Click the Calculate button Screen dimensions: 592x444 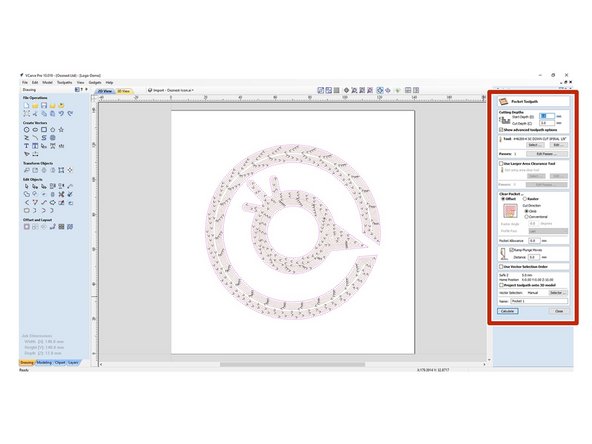tap(508, 311)
